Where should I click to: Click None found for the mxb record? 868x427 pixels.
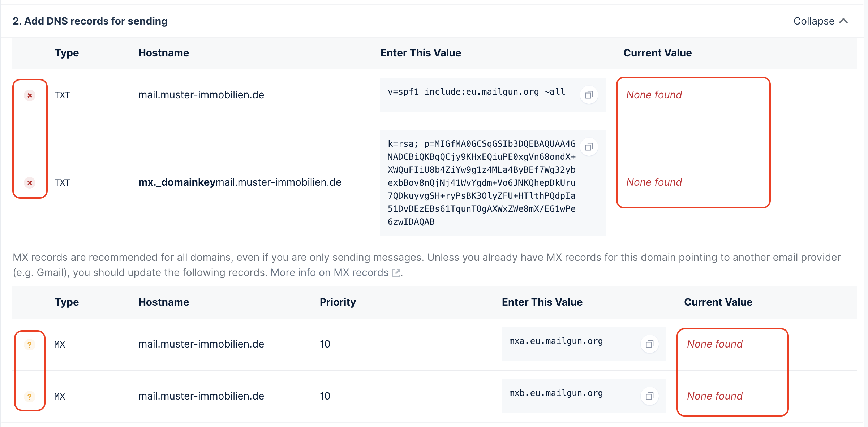[x=714, y=396]
